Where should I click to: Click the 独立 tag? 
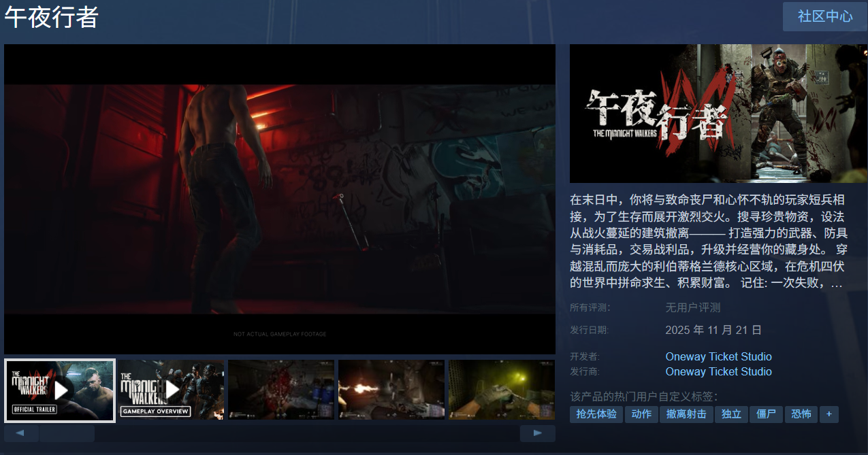(x=731, y=414)
